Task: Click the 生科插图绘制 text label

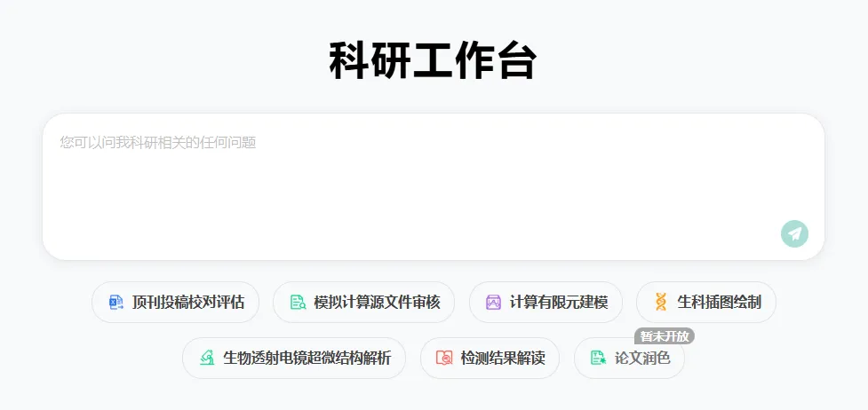Action: click(x=719, y=303)
